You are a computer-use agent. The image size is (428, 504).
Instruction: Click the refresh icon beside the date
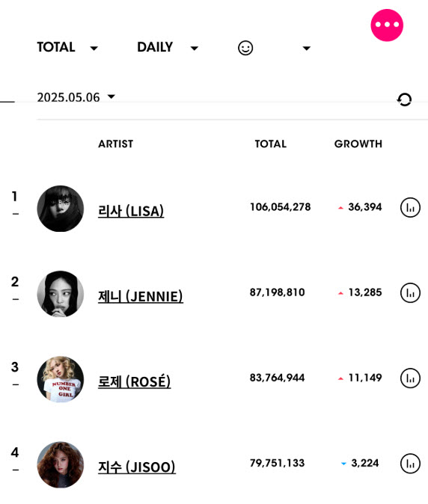(404, 99)
